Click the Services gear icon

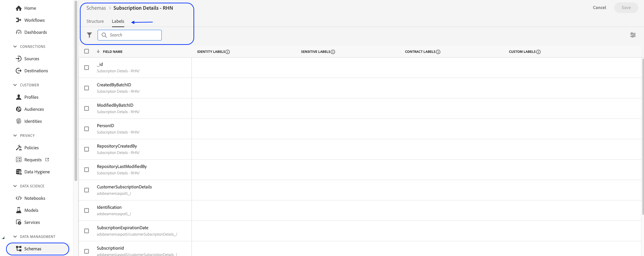coord(19,222)
